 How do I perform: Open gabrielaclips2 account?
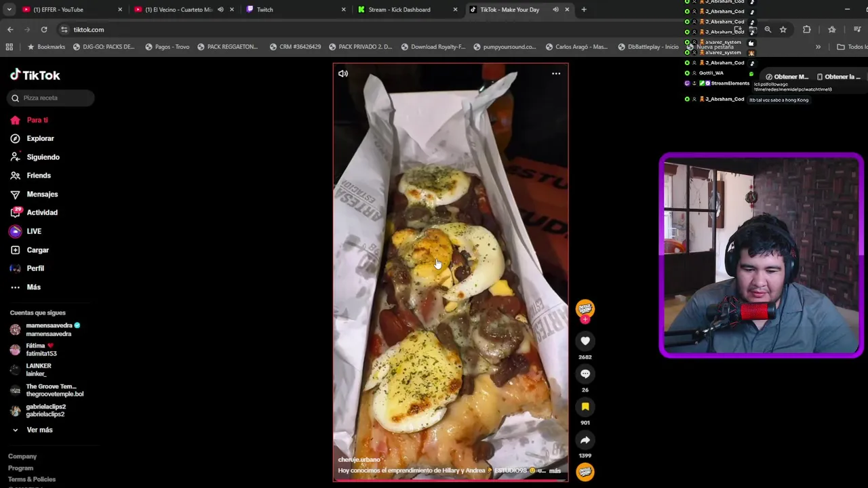[45, 410]
